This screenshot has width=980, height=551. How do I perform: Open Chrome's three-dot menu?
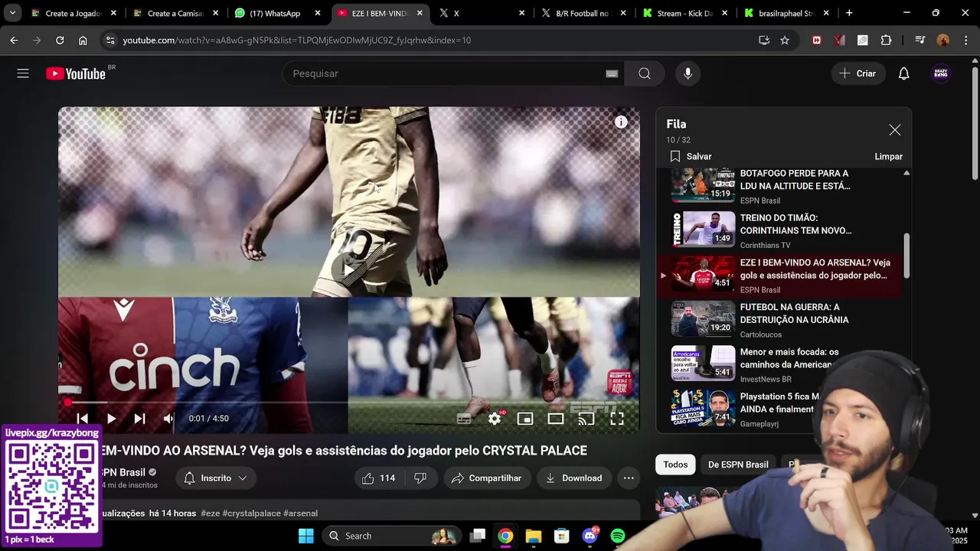(x=965, y=40)
